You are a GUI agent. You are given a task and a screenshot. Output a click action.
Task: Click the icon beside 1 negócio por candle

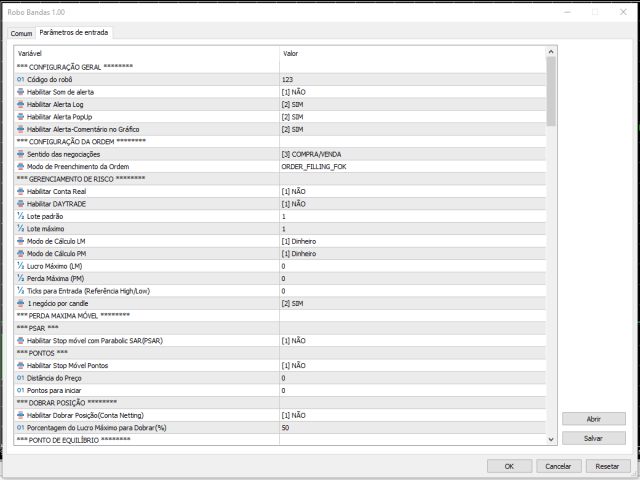[x=20, y=303]
